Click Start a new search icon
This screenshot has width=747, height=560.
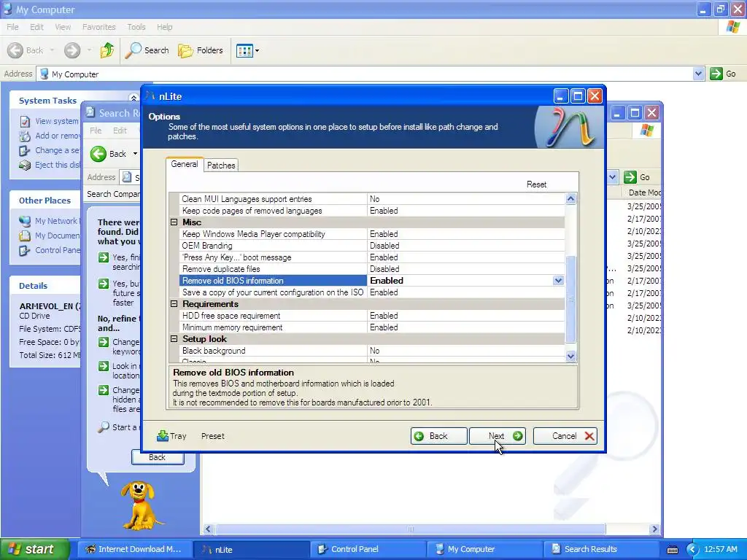click(104, 427)
